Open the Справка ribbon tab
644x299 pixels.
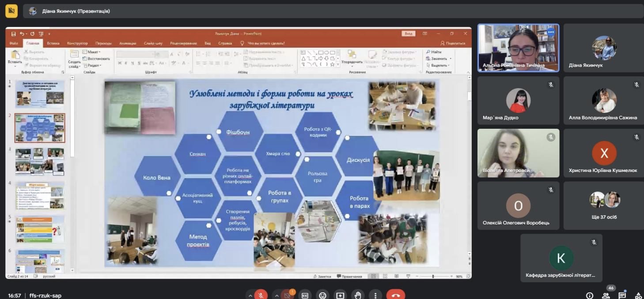(225, 43)
